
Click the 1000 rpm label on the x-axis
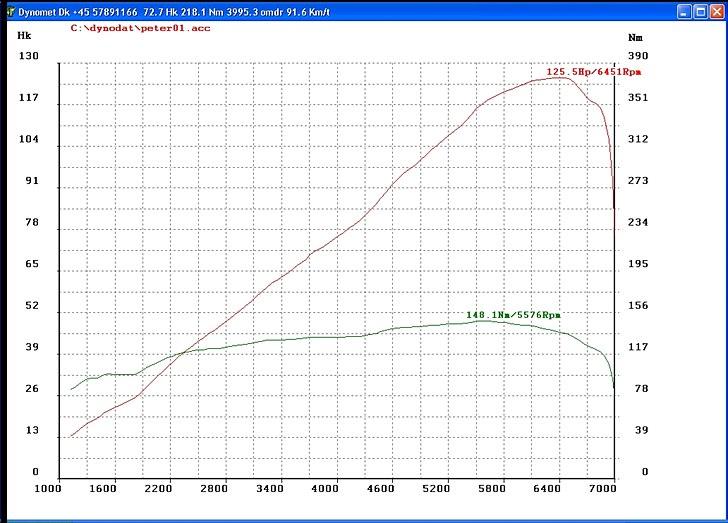pos(47,488)
